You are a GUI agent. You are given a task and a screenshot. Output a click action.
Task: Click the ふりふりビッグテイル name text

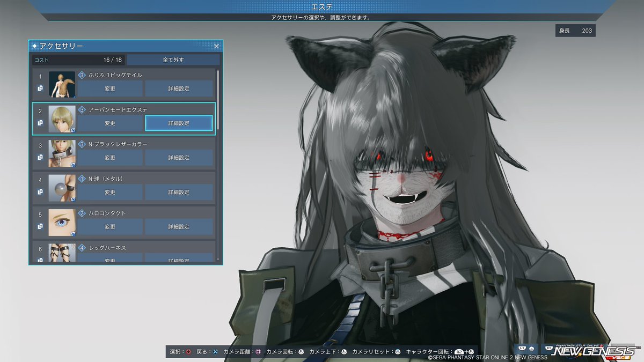[115, 75]
